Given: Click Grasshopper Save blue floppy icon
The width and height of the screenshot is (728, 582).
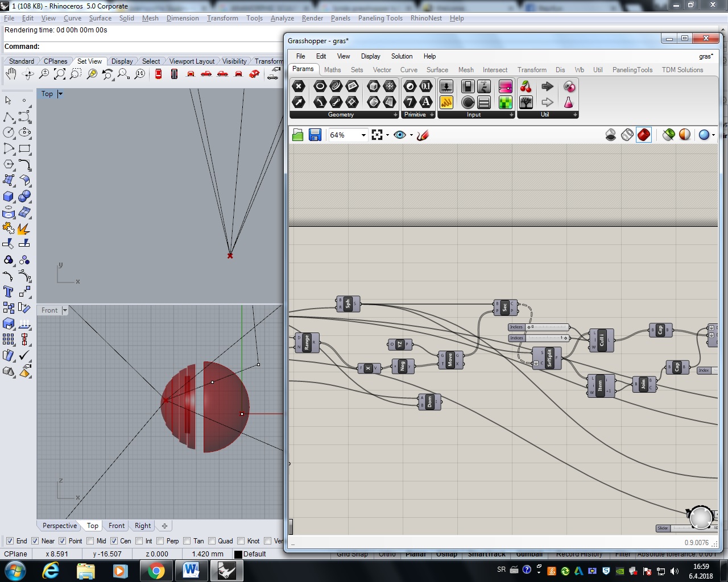Looking at the screenshot, I should tap(315, 135).
